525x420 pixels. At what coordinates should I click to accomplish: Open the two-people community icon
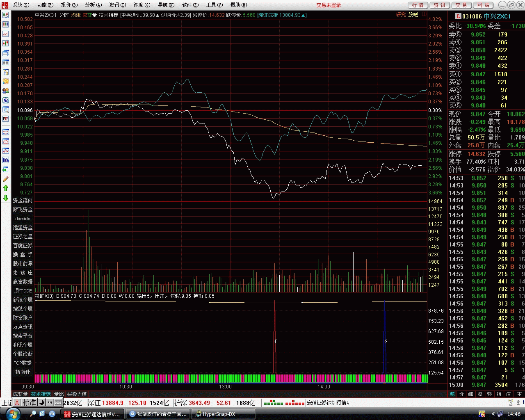click(6, 91)
